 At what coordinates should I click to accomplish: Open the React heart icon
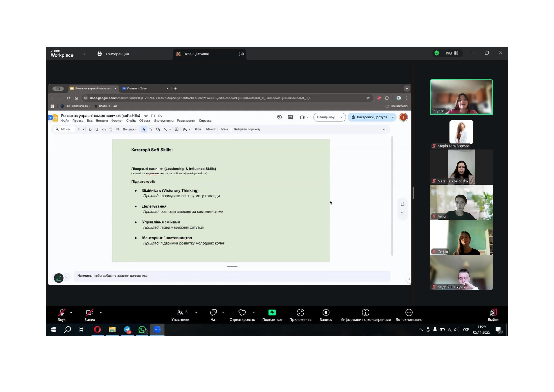point(242,313)
